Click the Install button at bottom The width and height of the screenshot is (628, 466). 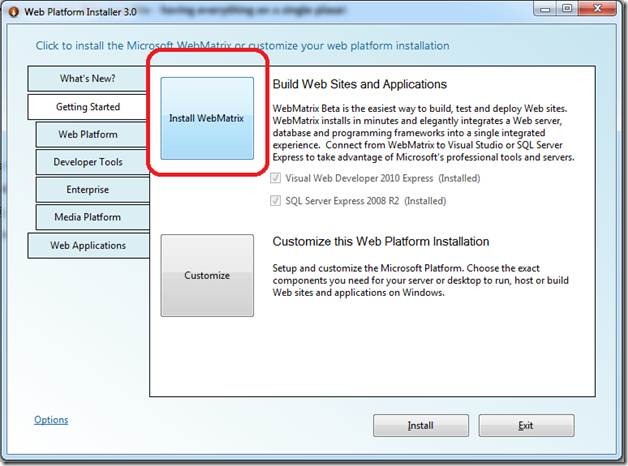(x=421, y=425)
